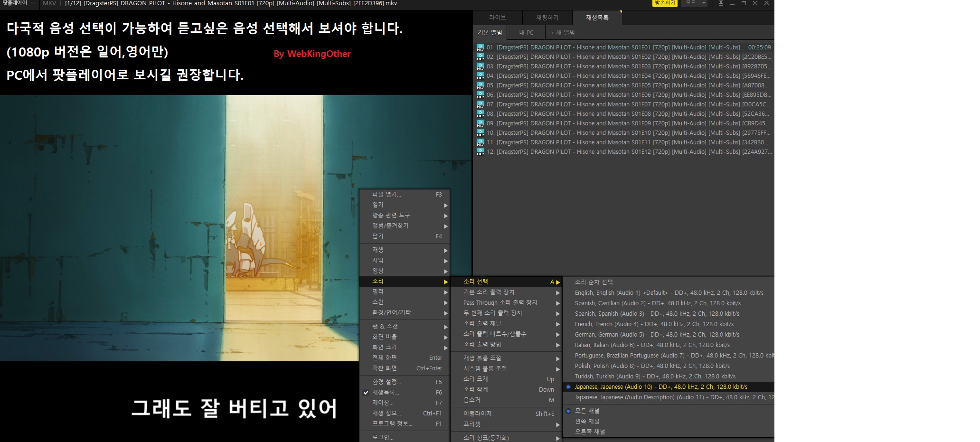The image size is (980, 442).
Task: Toggle the 재생목록 checked menu item
Action: point(405,393)
